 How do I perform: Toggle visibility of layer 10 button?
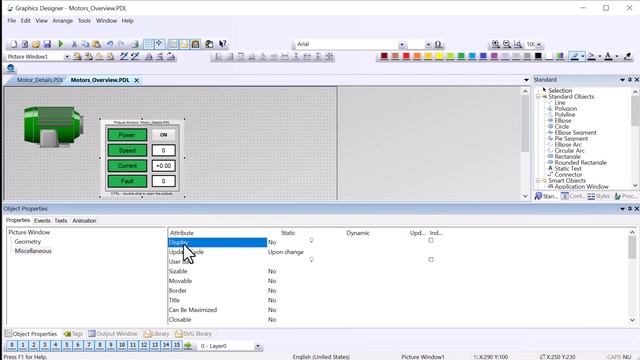pyautogui.click(x=122, y=345)
